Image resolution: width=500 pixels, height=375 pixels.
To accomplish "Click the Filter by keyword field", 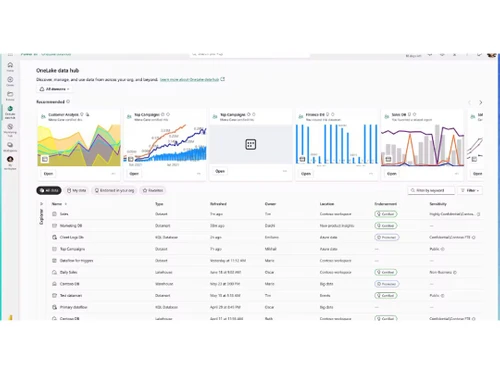I will 431,190.
